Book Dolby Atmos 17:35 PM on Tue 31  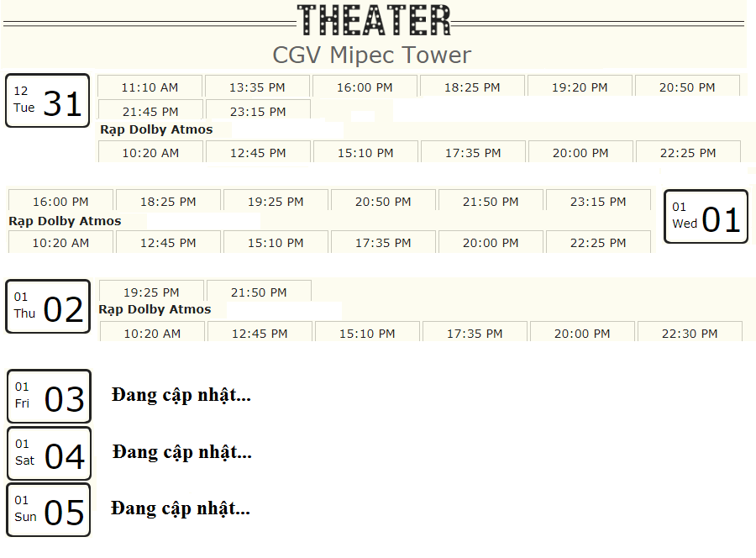474,152
